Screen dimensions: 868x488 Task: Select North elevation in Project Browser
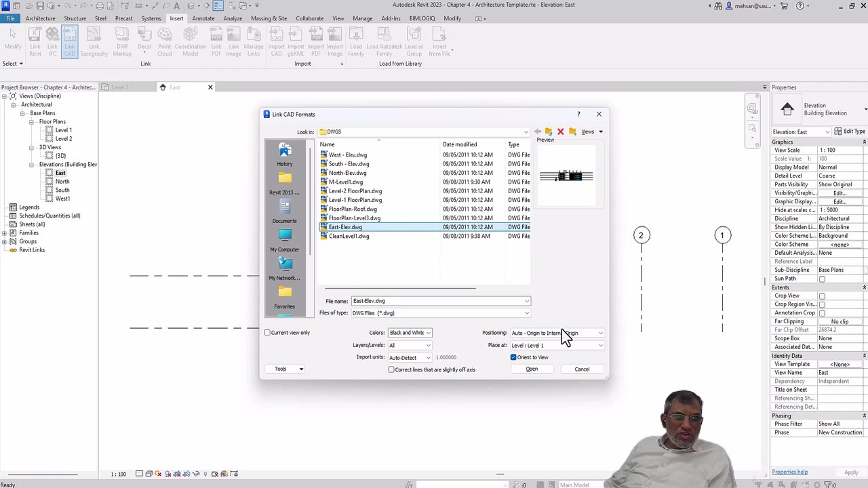coord(62,182)
